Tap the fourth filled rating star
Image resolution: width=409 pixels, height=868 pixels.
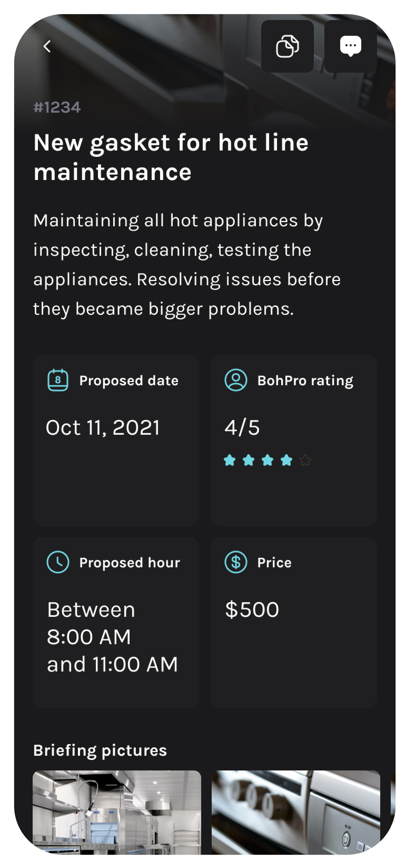pyautogui.click(x=286, y=460)
